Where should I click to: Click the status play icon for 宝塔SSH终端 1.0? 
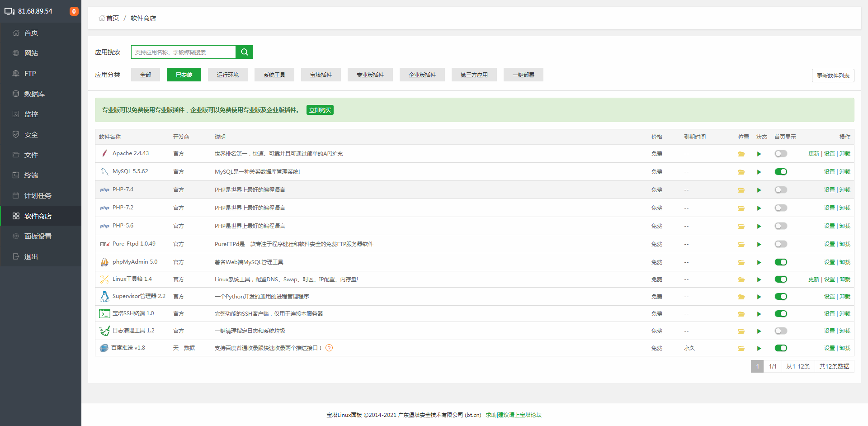759,314
